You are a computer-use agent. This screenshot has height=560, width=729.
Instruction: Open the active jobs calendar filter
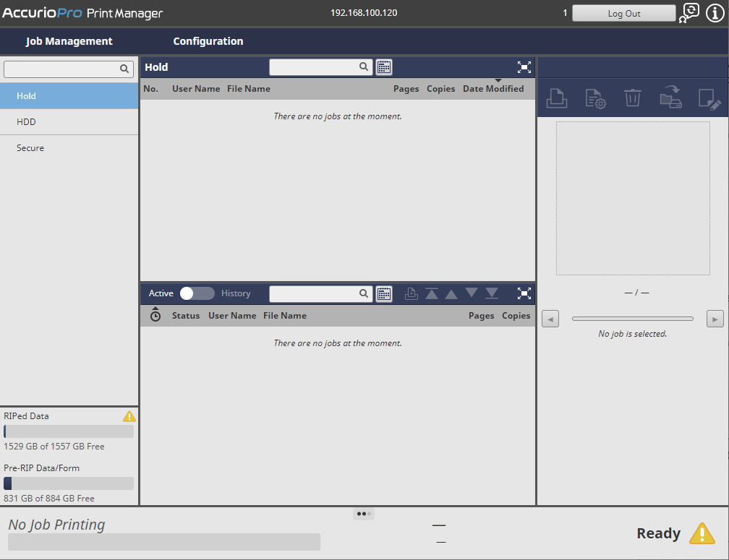click(x=384, y=293)
